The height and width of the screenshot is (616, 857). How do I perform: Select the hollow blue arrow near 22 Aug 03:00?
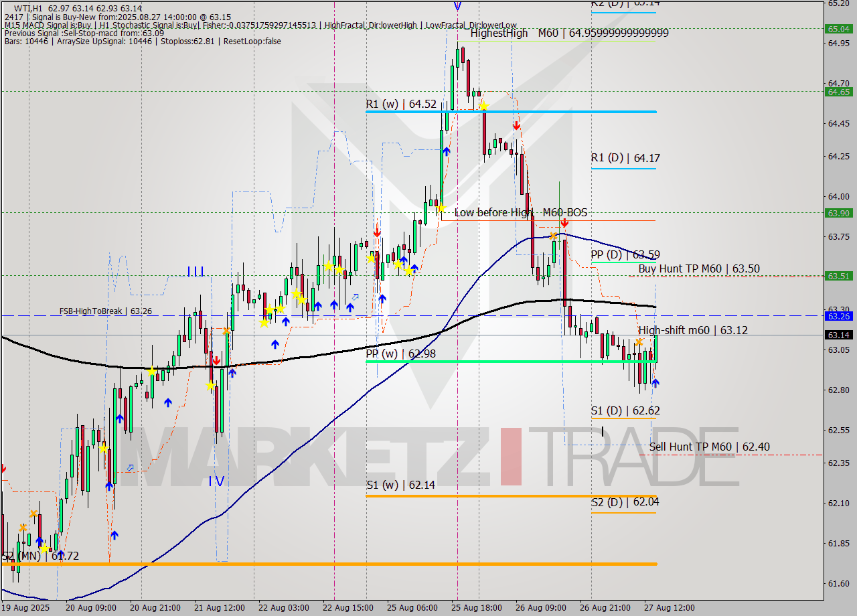(355, 297)
